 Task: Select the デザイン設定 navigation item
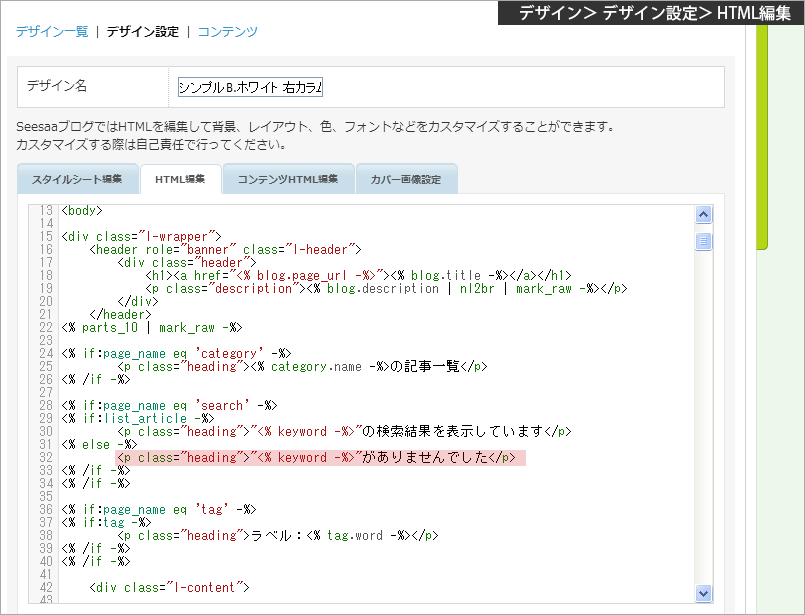(143, 32)
